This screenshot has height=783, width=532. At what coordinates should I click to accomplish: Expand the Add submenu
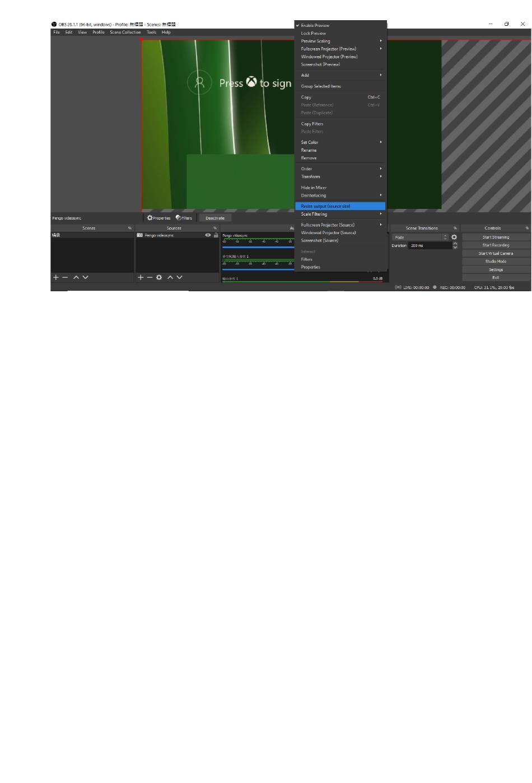coord(340,75)
